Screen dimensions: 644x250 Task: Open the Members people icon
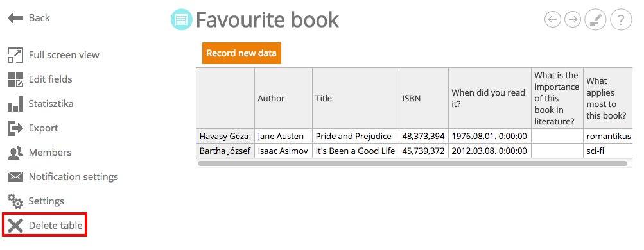pyautogui.click(x=15, y=153)
